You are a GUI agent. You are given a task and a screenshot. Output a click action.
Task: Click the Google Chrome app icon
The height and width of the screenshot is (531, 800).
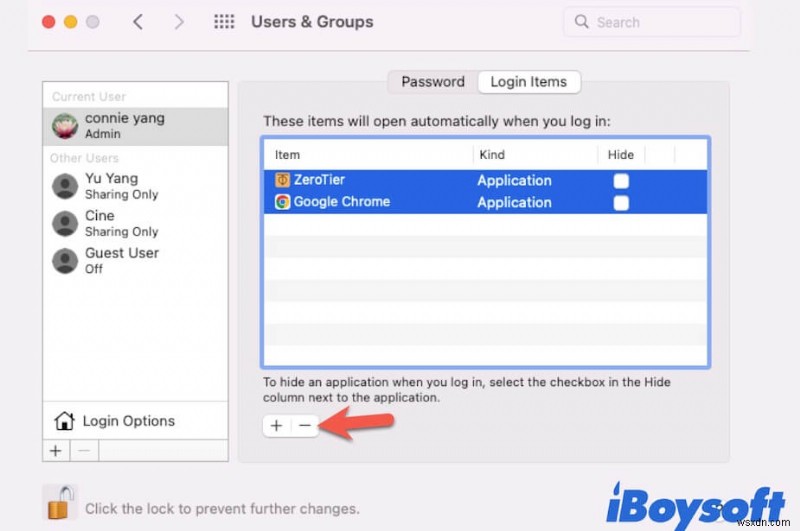click(x=282, y=202)
